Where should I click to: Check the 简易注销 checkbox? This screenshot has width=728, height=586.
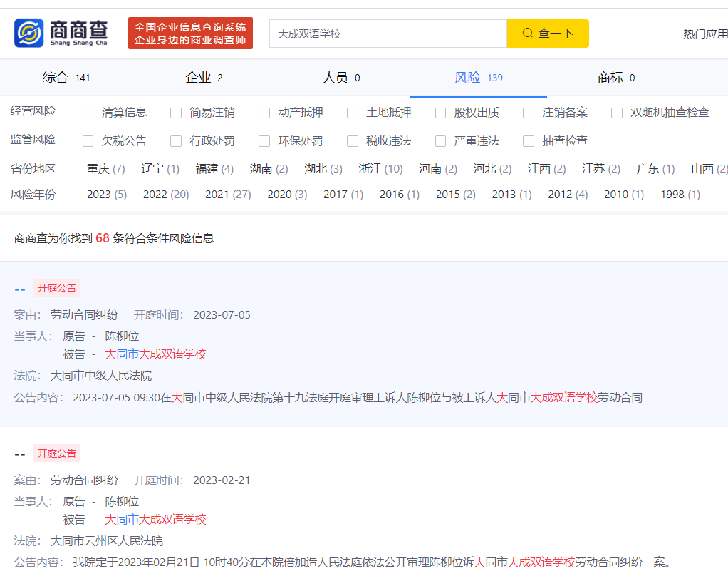point(176,113)
